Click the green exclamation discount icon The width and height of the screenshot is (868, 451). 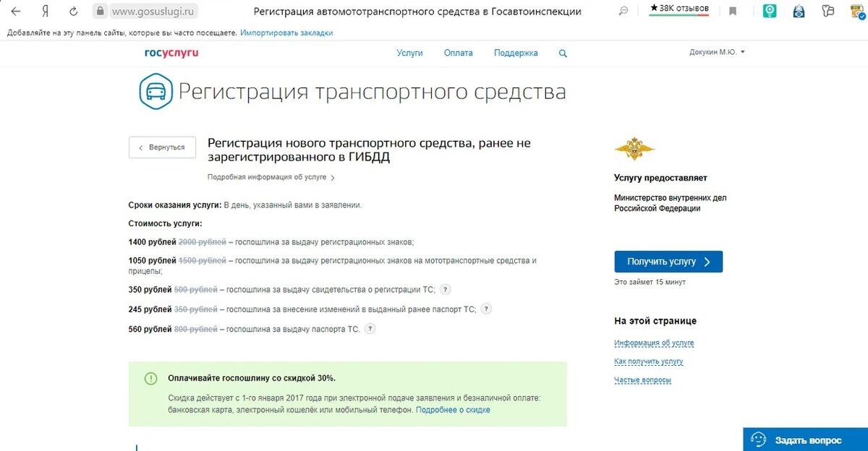coord(150,378)
